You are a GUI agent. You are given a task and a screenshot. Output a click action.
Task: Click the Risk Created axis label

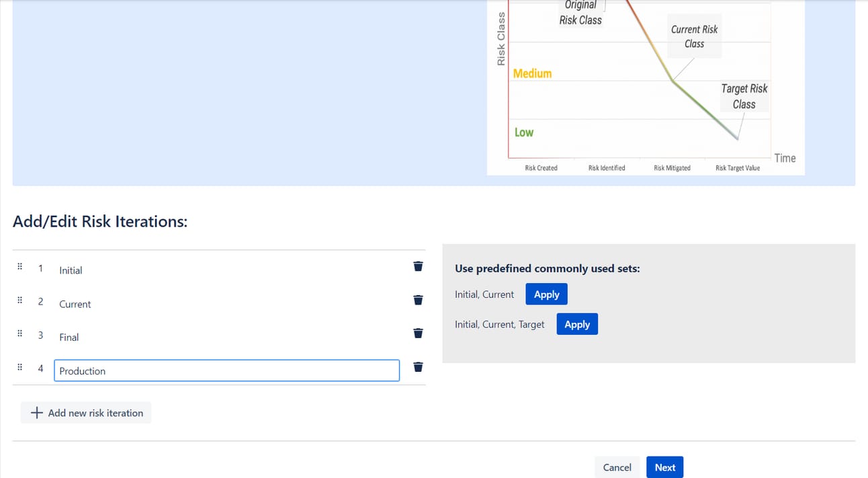(541, 168)
